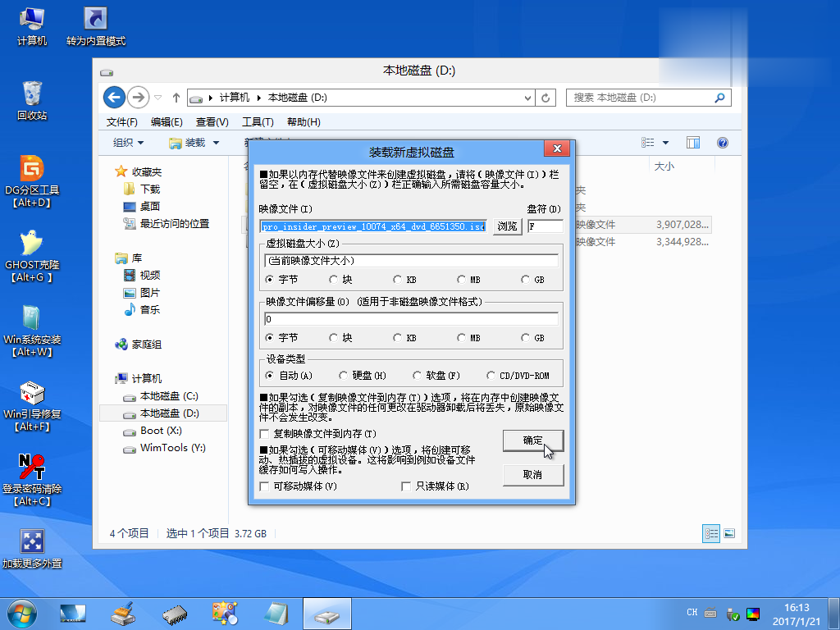This screenshot has height=630, width=840.
Task: Open the cleaning brush taskbar icon
Action: 123,614
